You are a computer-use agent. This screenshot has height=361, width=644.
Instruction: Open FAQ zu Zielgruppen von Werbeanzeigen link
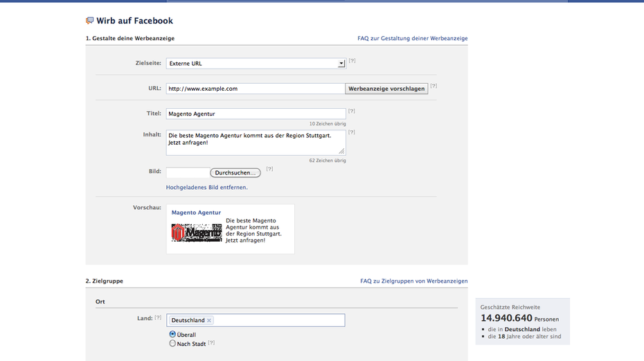click(414, 281)
